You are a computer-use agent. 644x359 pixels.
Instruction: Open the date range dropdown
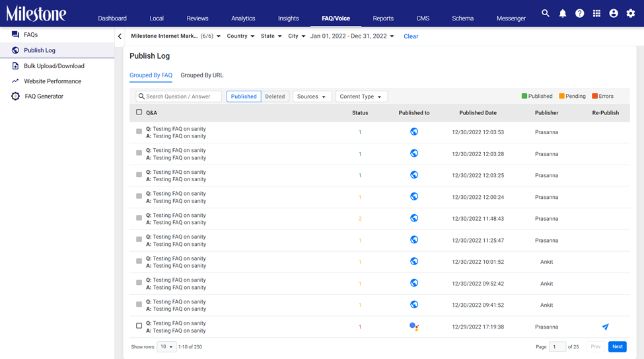click(352, 36)
